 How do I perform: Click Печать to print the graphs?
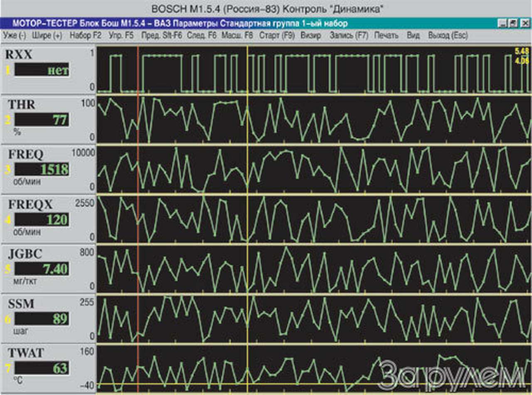(x=386, y=36)
